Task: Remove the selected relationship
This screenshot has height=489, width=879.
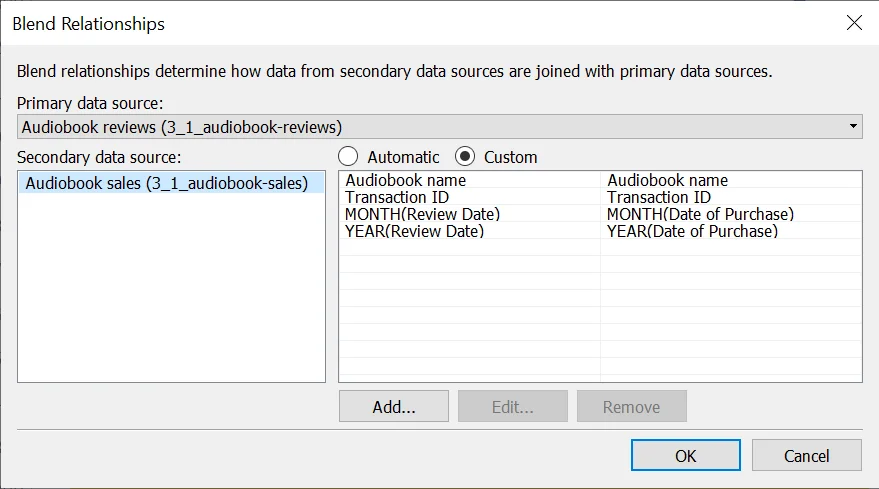Action: (x=631, y=407)
